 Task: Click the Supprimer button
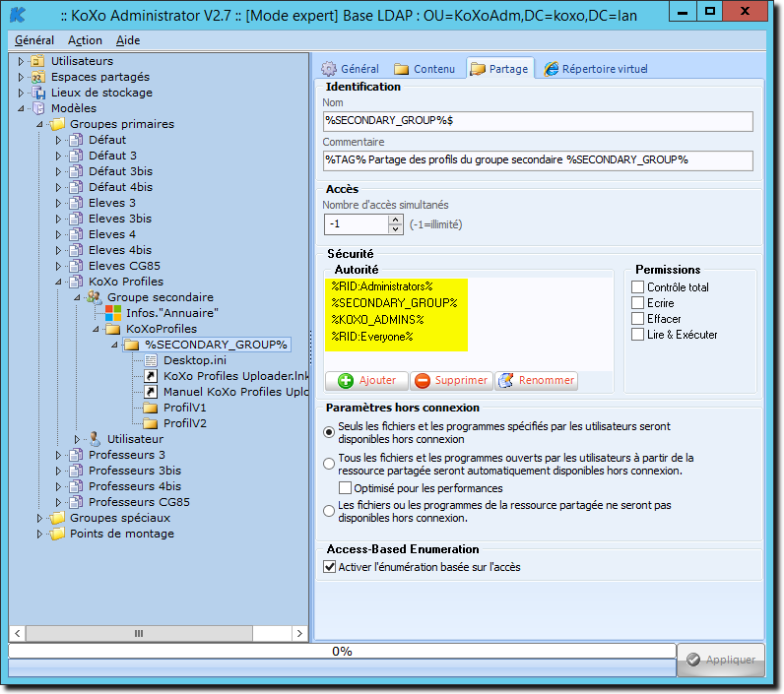451,381
